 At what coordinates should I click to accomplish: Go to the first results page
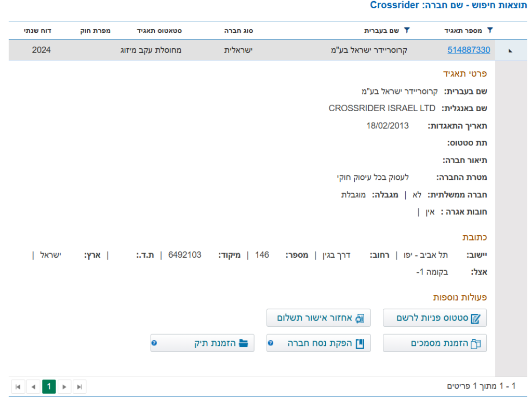18,387
